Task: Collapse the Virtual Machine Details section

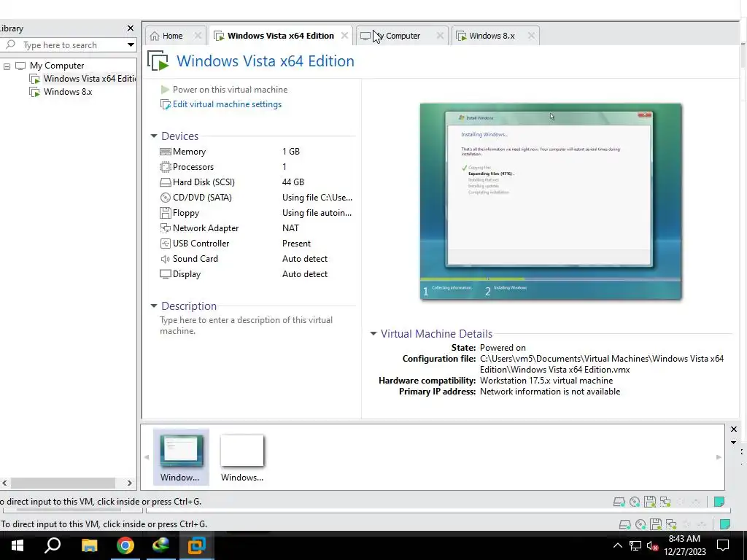Action: pos(373,334)
